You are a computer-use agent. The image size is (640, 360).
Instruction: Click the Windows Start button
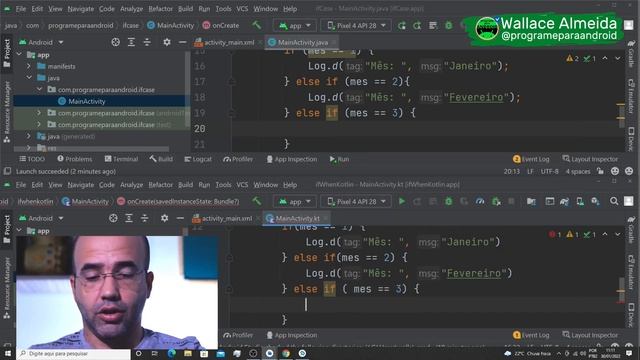click(8, 353)
